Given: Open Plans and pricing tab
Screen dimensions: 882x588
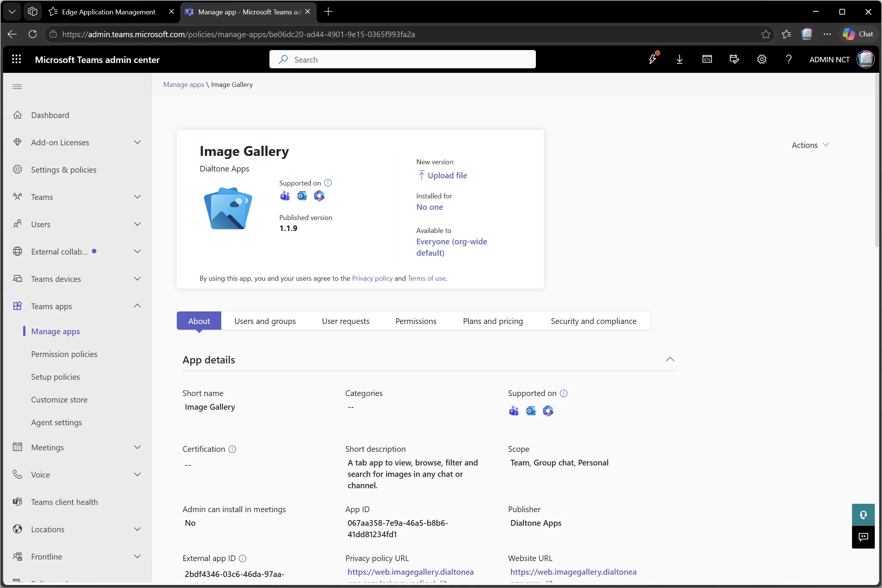Looking at the screenshot, I should point(493,321).
